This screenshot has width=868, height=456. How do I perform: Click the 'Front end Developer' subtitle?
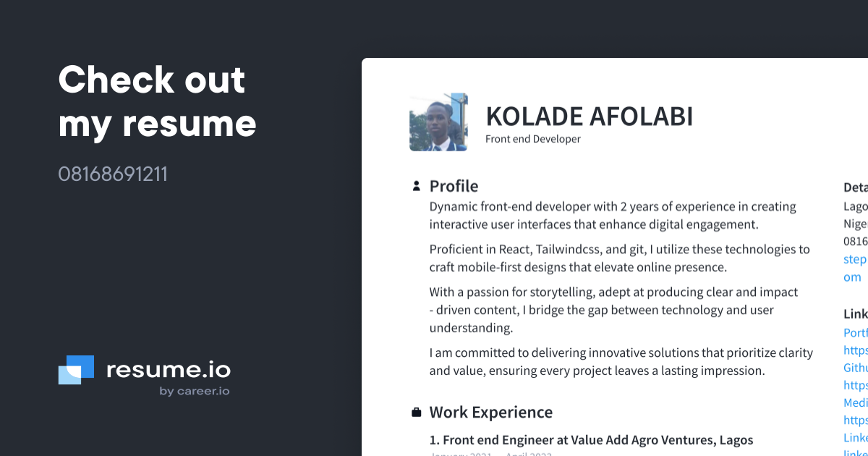(x=533, y=139)
